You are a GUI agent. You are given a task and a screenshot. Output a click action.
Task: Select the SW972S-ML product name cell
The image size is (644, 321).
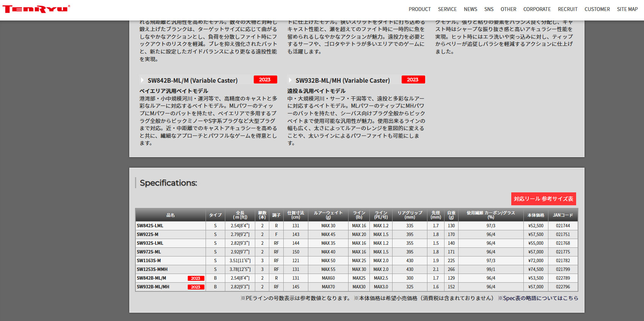tap(171, 252)
